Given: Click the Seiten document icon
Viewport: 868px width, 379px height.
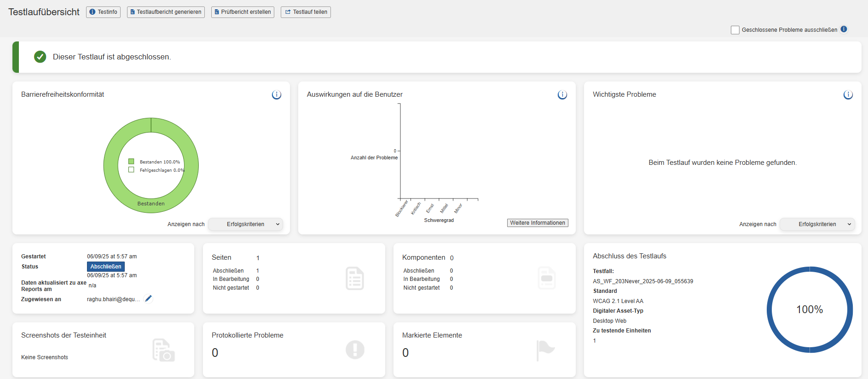Looking at the screenshot, I should [x=354, y=279].
